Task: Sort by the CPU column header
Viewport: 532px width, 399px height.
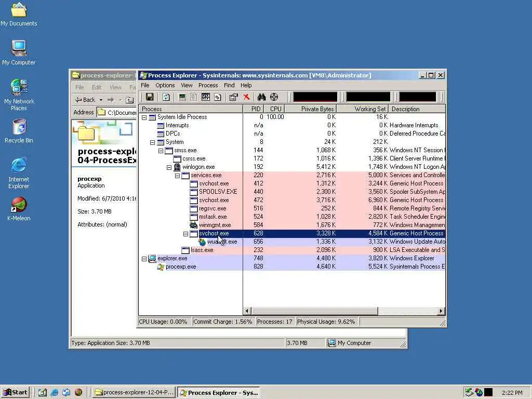Action: coord(275,109)
